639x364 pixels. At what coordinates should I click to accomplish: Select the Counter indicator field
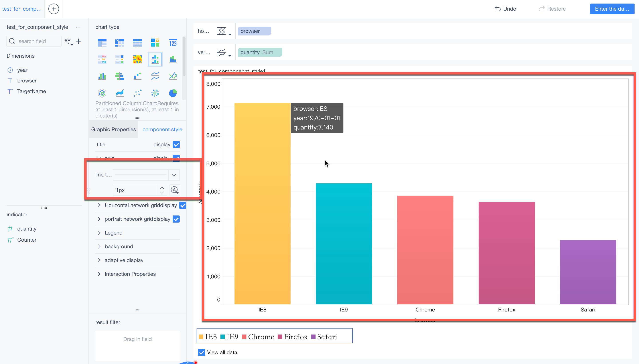click(x=27, y=240)
